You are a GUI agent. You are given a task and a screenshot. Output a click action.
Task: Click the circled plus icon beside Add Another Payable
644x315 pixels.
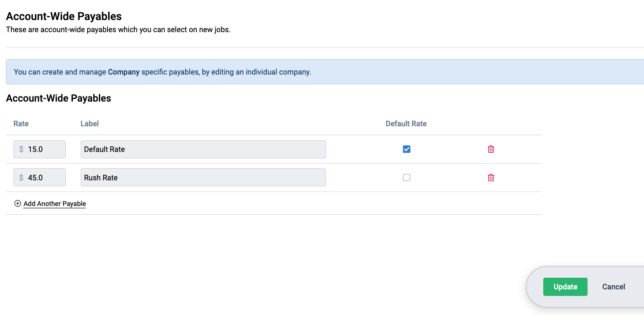(17, 203)
